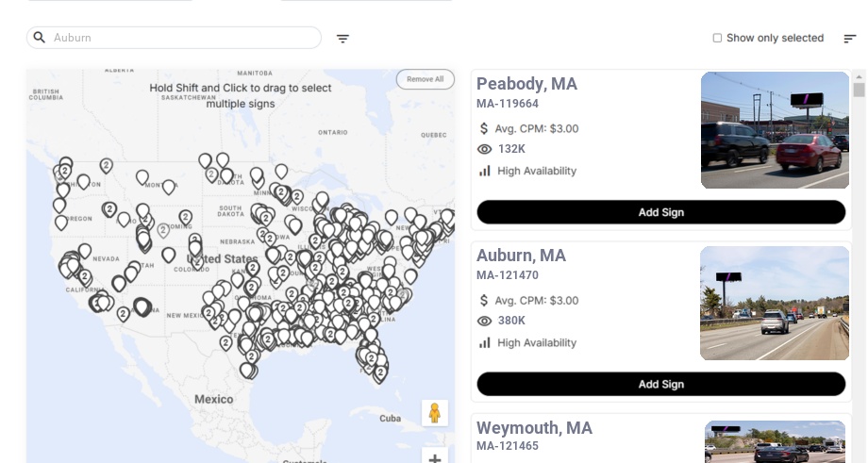
Task: Click the CPM dollar icon for Auburn
Action: pos(484,300)
